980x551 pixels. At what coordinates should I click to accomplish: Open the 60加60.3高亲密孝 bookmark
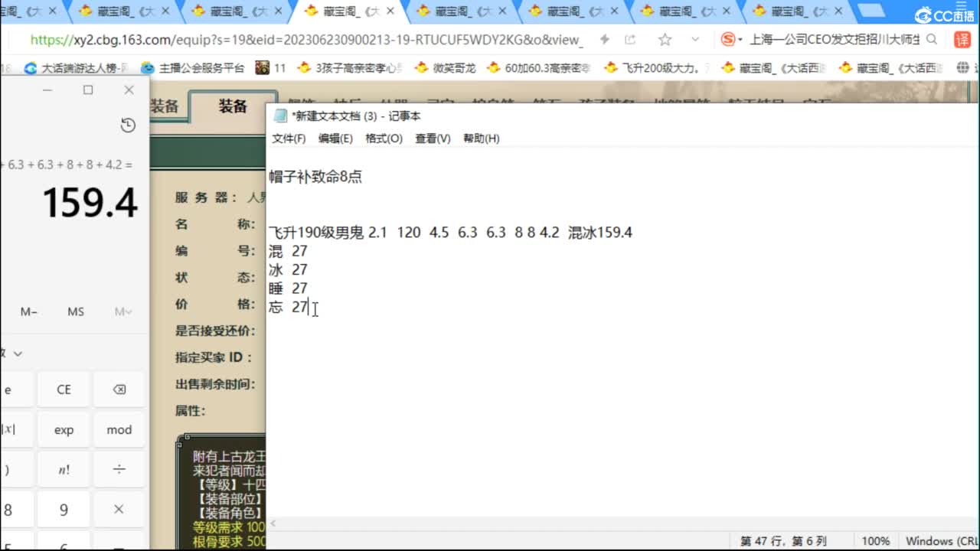pos(540,68)
